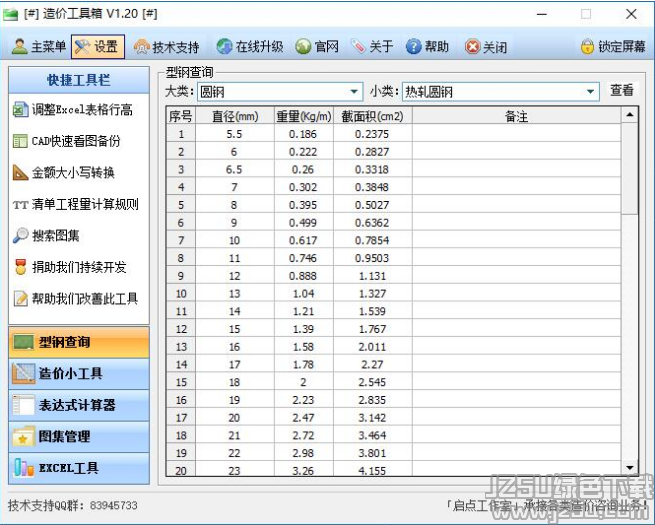Image resolution: width=655 pixels, height=525 pixels.
Task: Click the 序号 column header
Action: coord(180,116)
